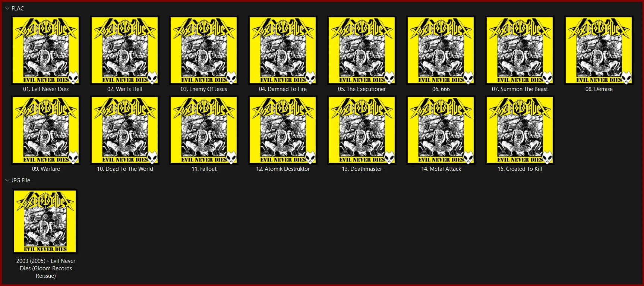Select the FLAC group header label
Screen dimensions: 644x286
coord(18,9)
